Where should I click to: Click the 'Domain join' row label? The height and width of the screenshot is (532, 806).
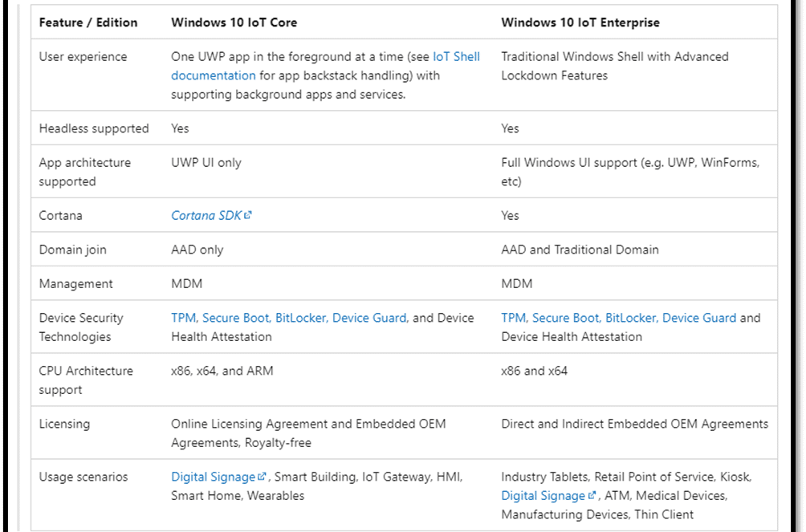click(x=72, y=250)
